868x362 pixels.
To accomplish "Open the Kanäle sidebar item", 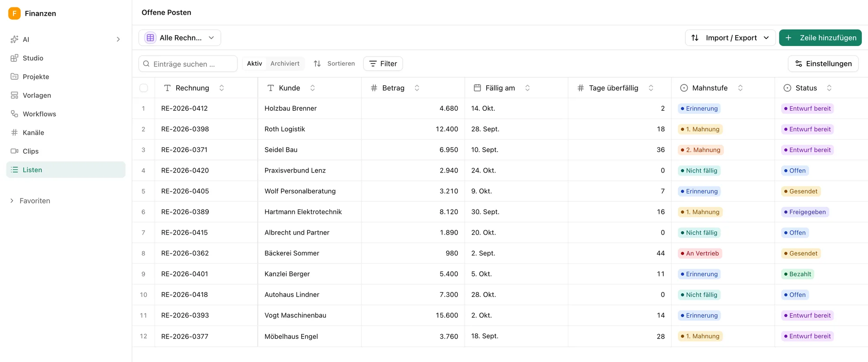I will (x=66, y=133).
